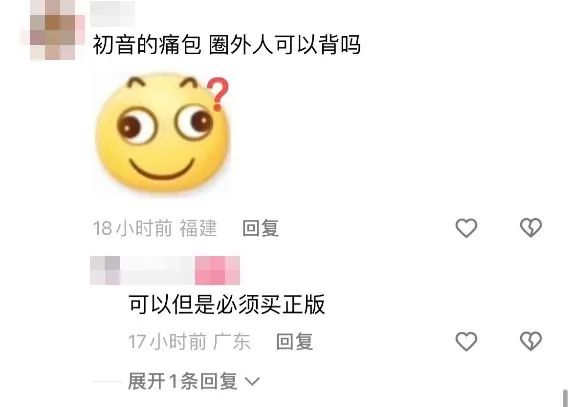The image size is (572, 407).
Task: Open the reply author's blurred username
Action: (x=142, y=270)
